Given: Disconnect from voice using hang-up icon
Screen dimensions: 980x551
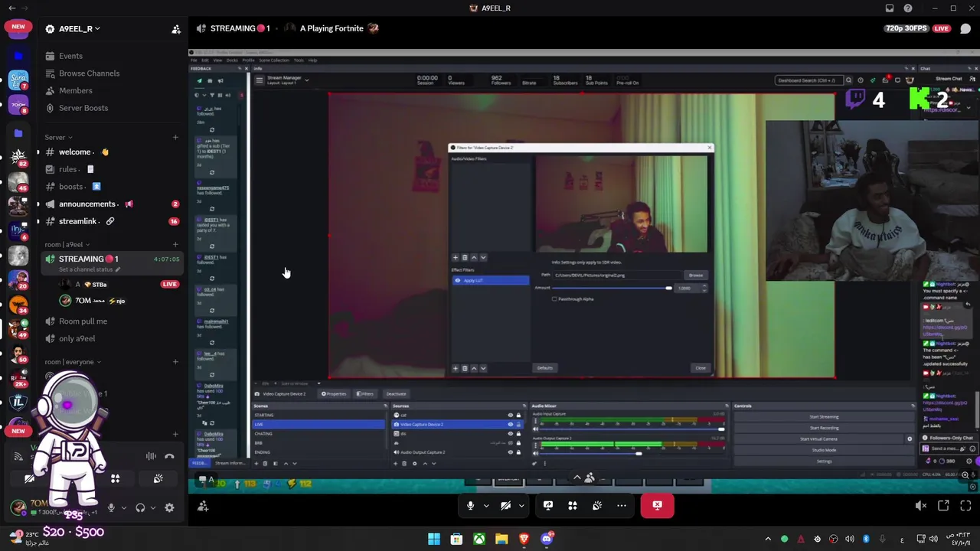Looking at the screenshot, I should 169,457.
